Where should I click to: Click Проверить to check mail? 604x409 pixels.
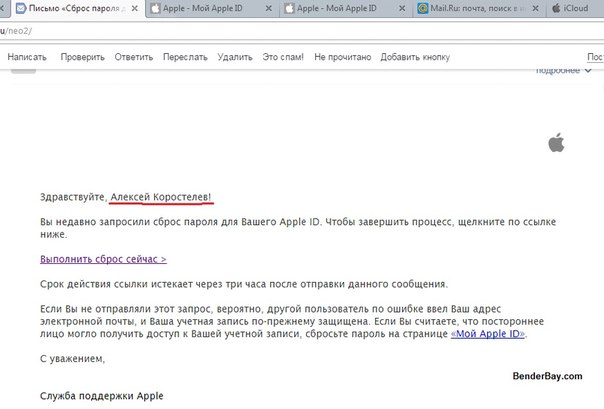82,57
